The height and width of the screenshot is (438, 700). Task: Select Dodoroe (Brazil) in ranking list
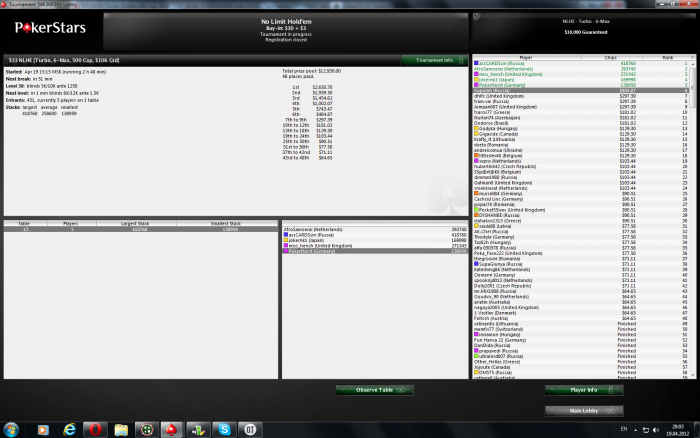tap(582, 123)
